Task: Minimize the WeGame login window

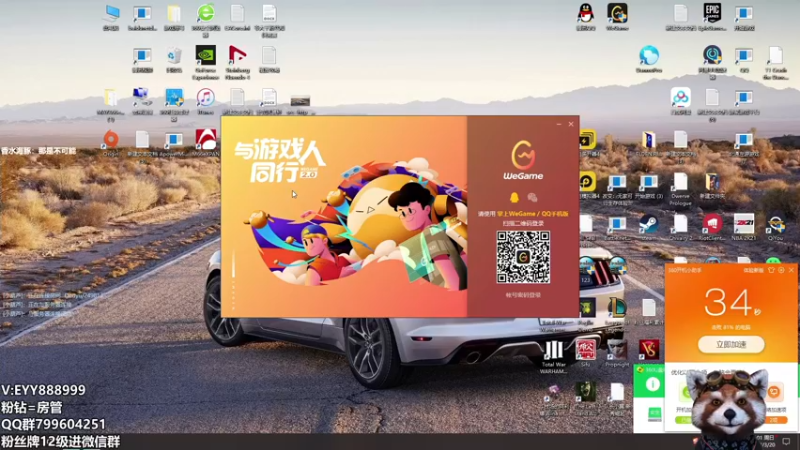Action: pyautogui.click(x=559, y=124)
